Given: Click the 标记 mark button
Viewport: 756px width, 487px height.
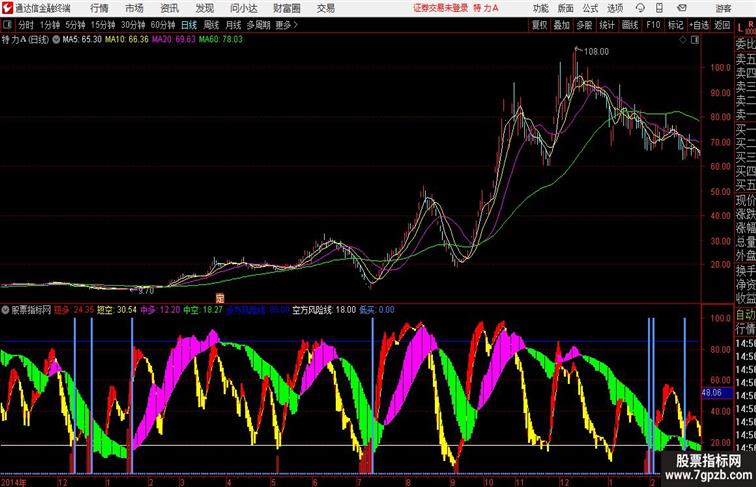Looking at the screenshot, I should tap(675, 25).
